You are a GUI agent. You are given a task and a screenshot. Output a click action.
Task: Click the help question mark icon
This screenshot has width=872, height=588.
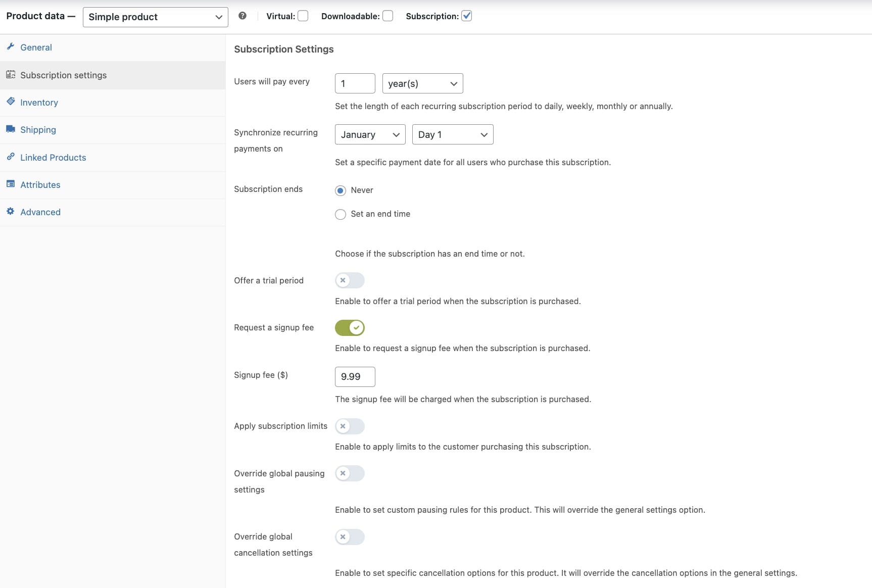[243, 16]
